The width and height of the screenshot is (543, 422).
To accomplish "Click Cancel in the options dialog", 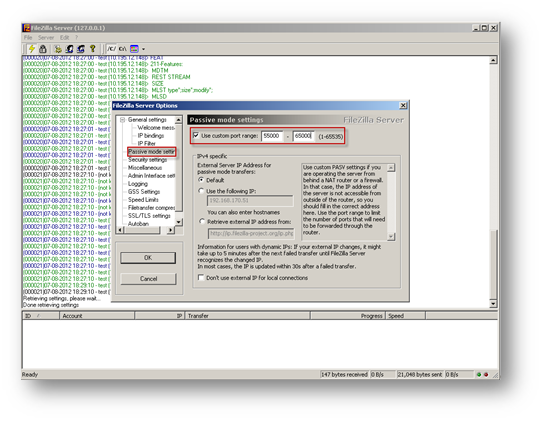I will 148,279.
